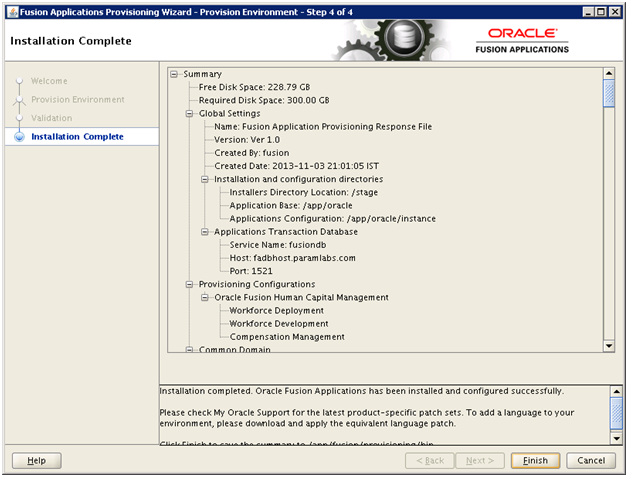628x477 pixels.
Task: Select the Provision Environment step
Action: point(78,99)
